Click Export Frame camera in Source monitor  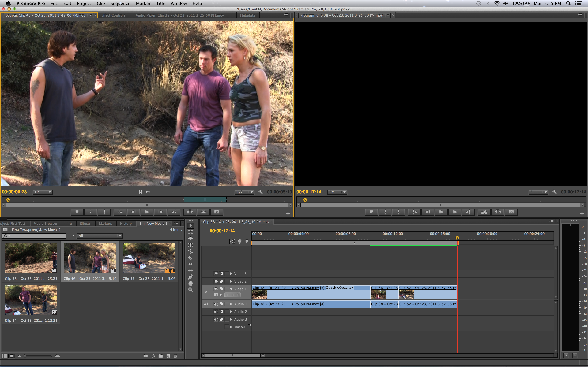point(217,212)
